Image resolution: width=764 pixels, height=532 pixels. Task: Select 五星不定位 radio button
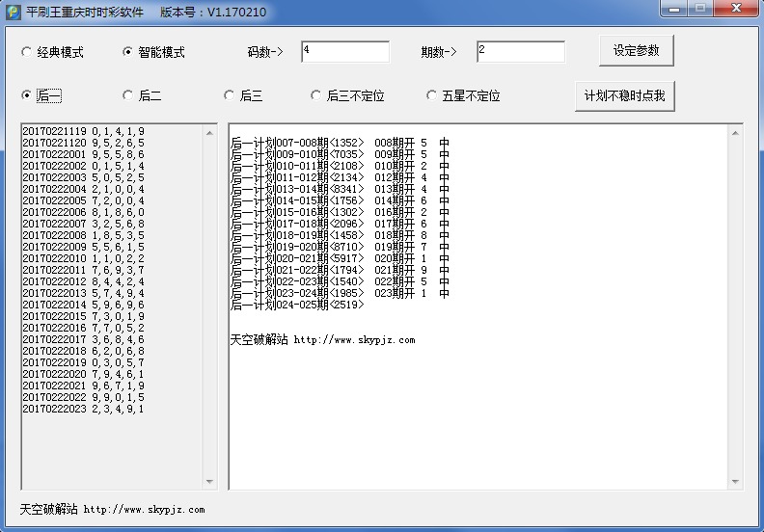(431, 95)
